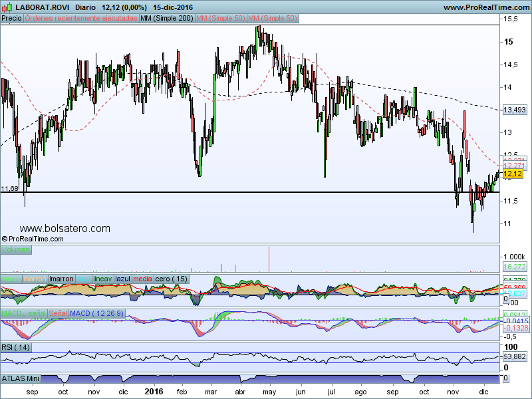Click the www.bolsatero.com watermark link

click(x=65, y=228)
